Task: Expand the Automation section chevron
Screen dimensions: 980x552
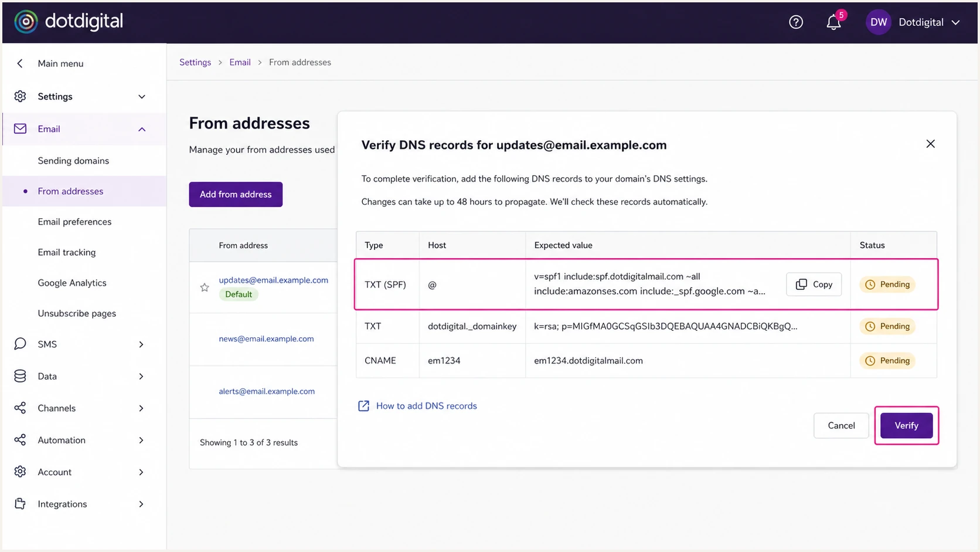Action: coord(141,441)
